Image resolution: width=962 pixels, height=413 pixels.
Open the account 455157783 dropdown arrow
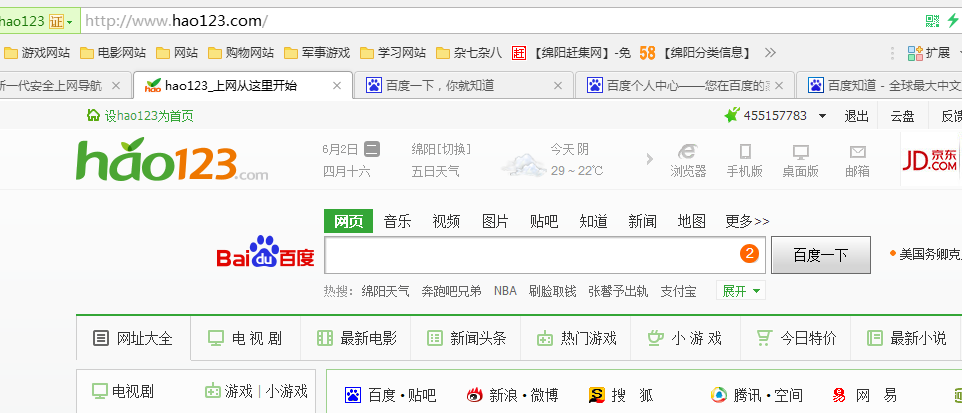822,116
